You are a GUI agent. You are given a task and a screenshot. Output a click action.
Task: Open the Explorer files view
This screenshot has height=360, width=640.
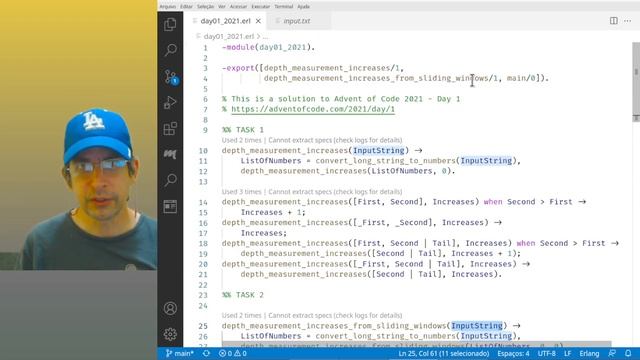pos(170,24)
